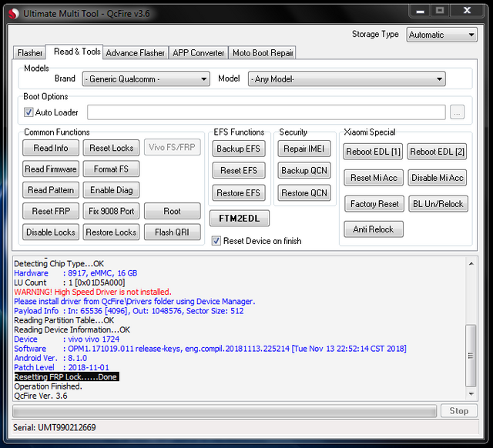Click the FTM2EDL button

[240, 219]
